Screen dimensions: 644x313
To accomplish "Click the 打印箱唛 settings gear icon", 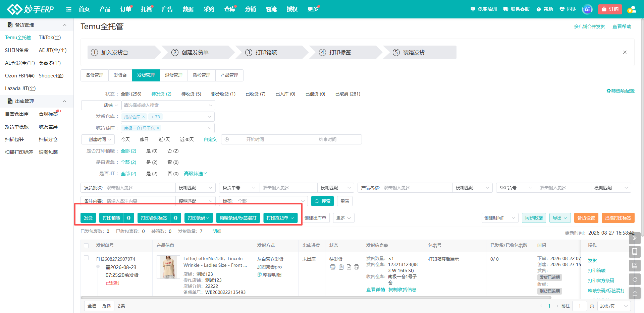I will (x=129, y=218).
